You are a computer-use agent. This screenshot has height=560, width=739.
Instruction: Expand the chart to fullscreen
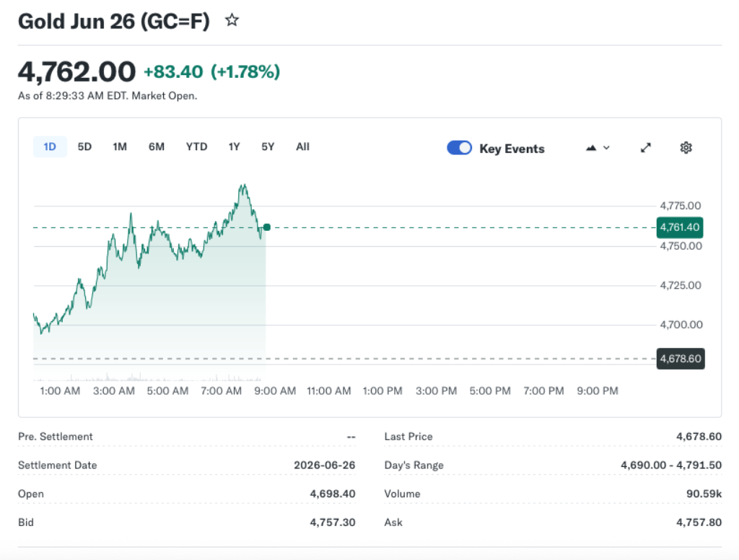click(645, 147)
